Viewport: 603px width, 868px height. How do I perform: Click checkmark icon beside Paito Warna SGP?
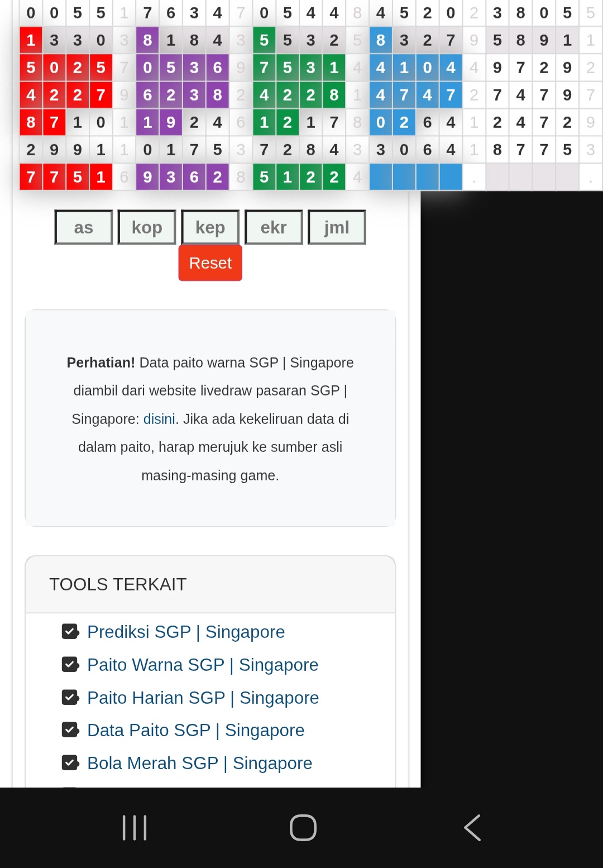point(70,665)
